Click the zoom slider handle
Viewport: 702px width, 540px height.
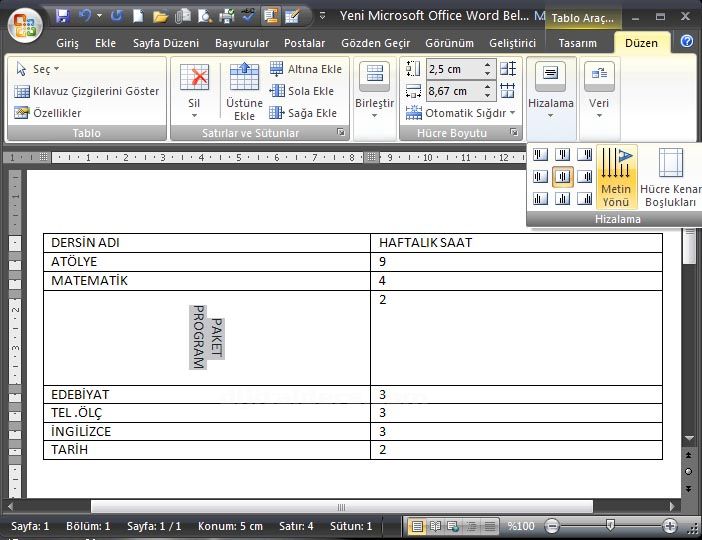tap(610, 525)
